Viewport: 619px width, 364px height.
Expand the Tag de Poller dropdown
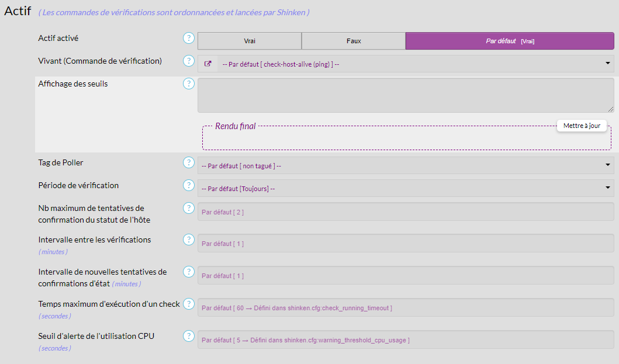tap(406, 165)
